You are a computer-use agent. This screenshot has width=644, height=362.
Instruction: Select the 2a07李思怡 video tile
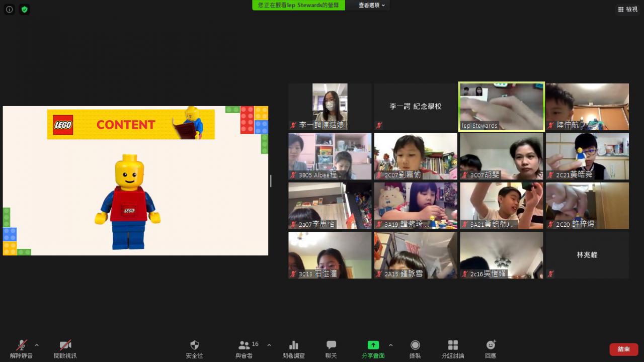pos(330,206)
